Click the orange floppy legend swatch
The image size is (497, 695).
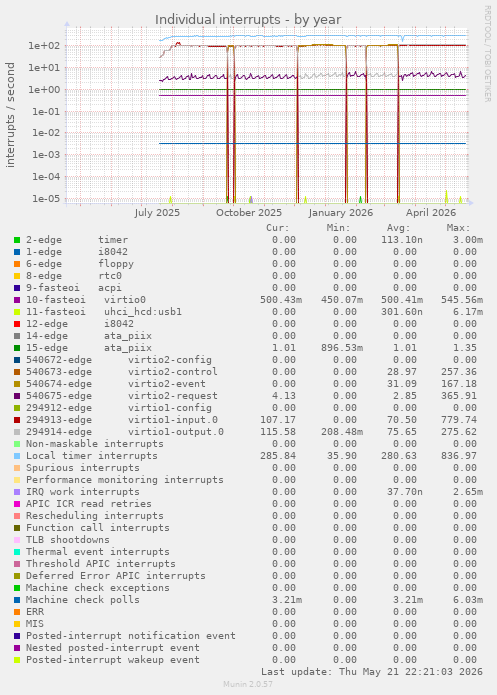[x=17, y=264]
